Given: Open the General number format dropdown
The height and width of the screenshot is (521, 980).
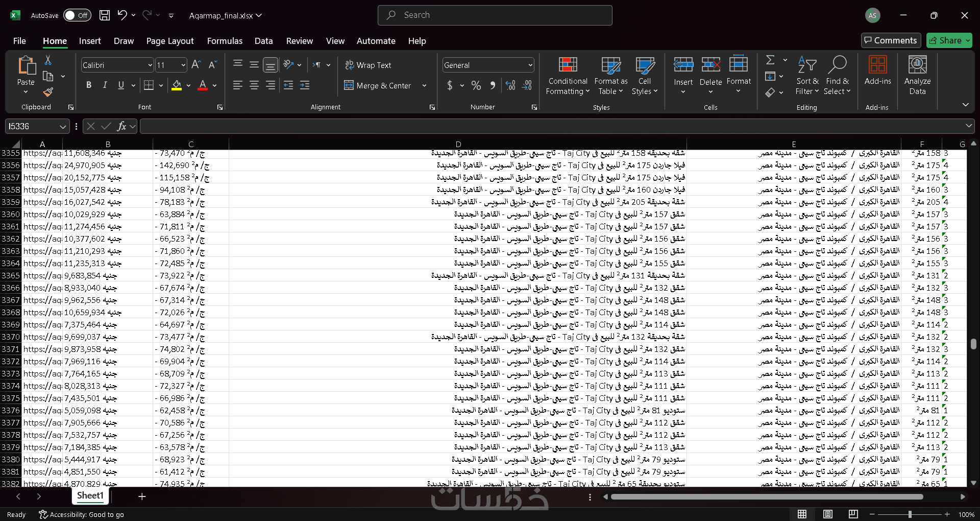Looking at the screenshot, I should pos(530,65).
